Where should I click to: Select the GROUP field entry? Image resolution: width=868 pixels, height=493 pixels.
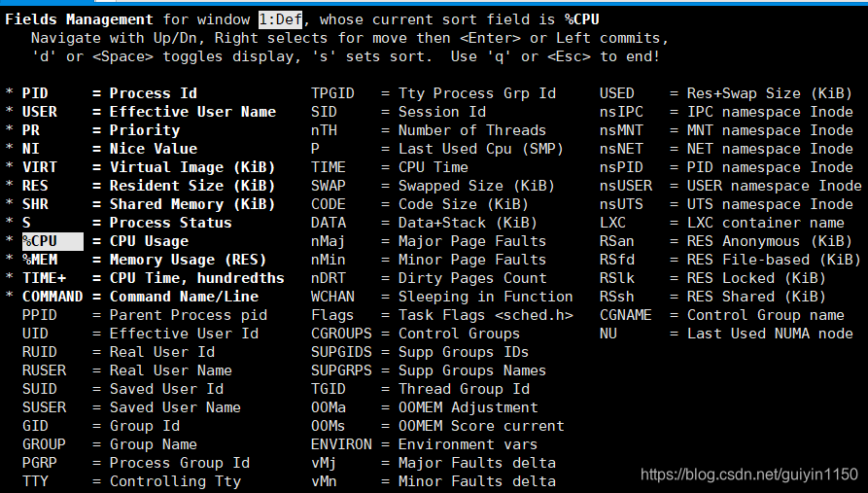point(44,444)
